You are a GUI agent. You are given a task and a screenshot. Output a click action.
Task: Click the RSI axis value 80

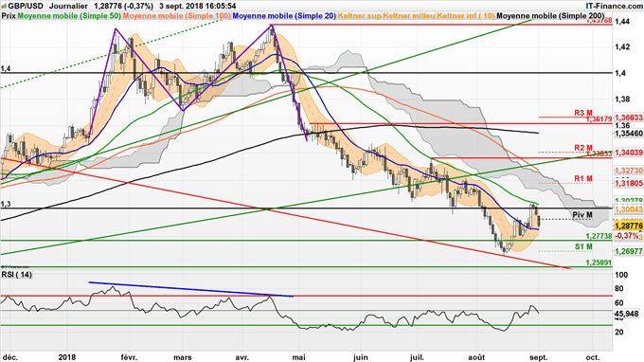[619, 289]
